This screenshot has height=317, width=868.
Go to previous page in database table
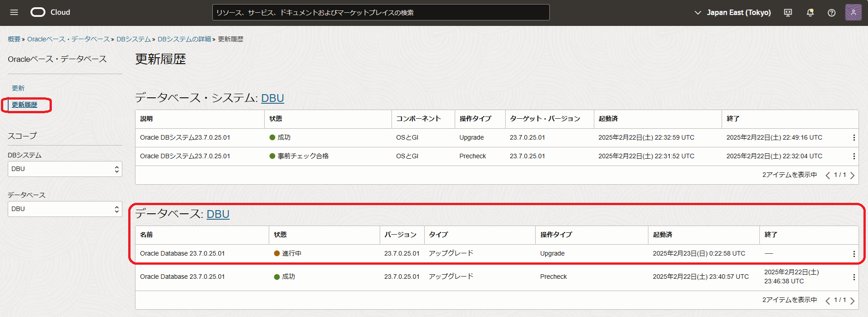(828, 300)
